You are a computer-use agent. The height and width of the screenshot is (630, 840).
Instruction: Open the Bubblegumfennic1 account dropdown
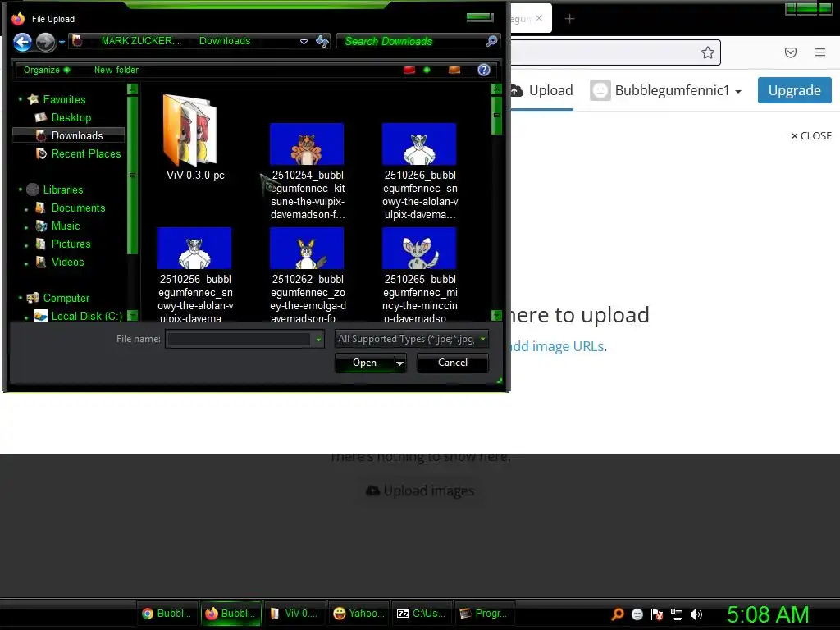tap(666, 90)
